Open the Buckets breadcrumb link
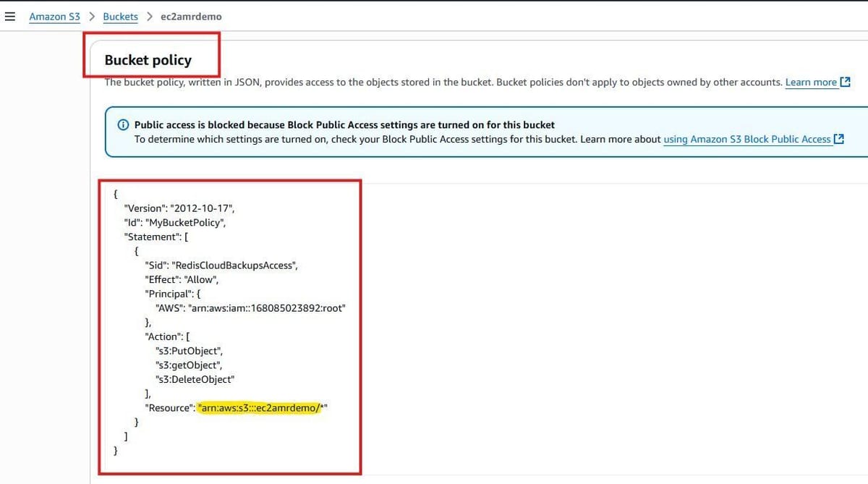The image size is (868, 484). pos(120,16)
